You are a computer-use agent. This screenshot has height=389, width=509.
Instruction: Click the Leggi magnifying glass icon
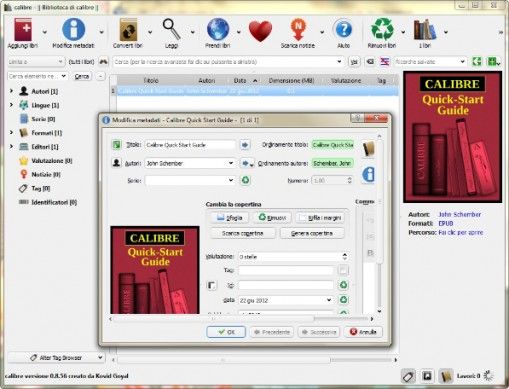point(171,29)
